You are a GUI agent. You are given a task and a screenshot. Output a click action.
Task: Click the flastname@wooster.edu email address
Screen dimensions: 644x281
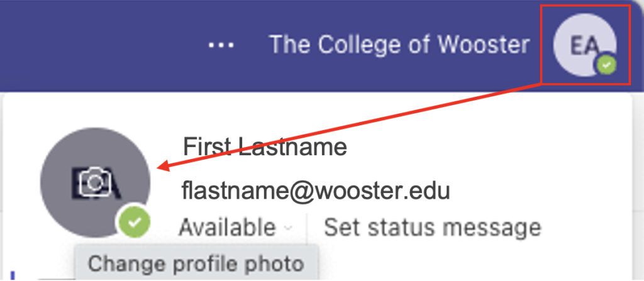[316, 190]
